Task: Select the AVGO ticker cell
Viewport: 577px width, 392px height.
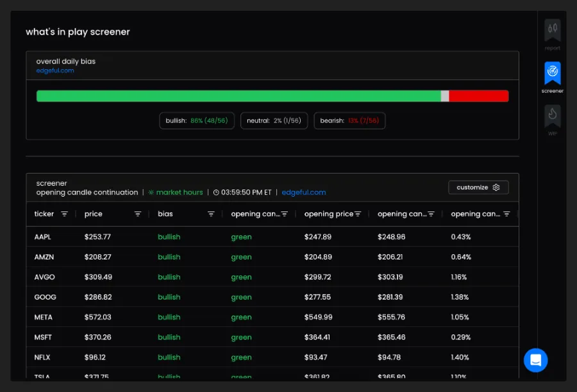Action: pos(44,277)
